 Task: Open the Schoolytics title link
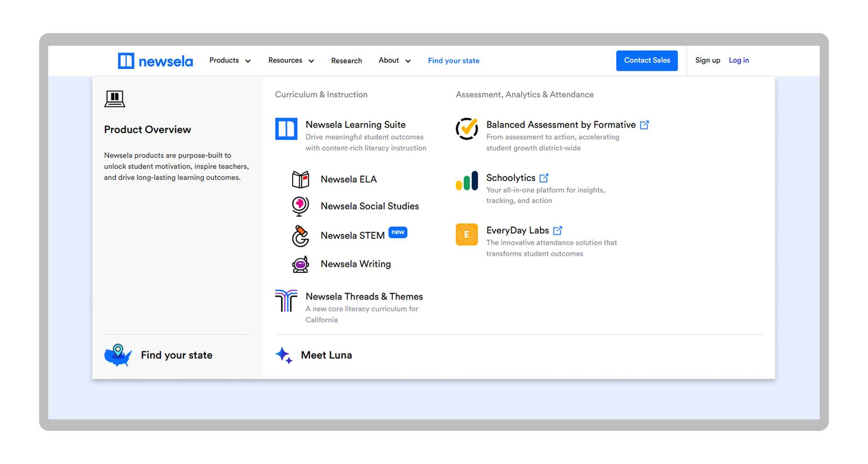click(x=511, y=178)
